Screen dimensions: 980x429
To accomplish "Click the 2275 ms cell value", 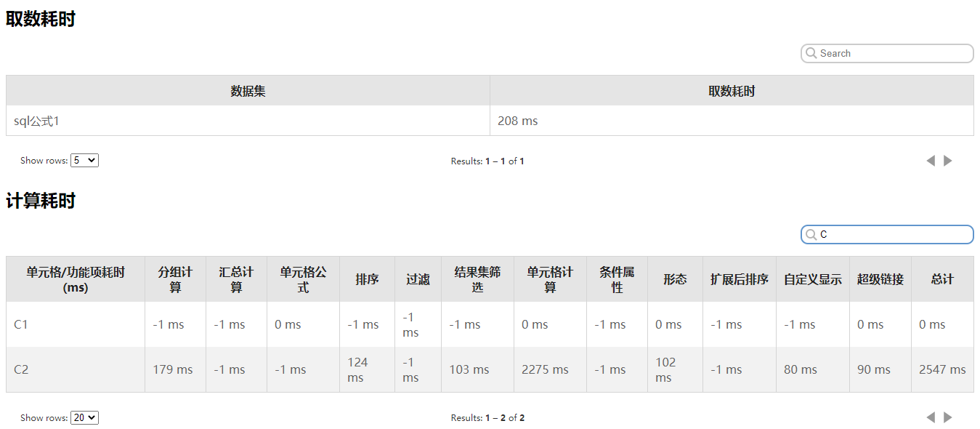I will tap(545, 369).
